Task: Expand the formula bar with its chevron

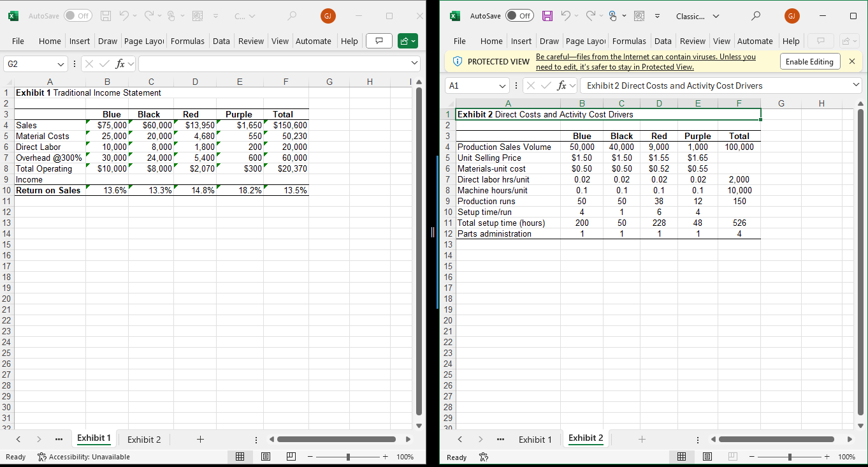Action: point(414,64)
